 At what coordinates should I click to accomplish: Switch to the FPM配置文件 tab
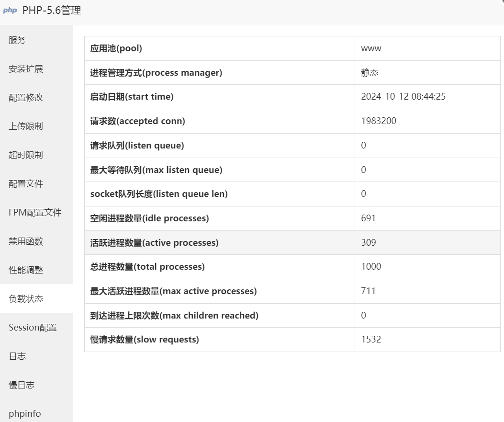[x=36, y=212]
